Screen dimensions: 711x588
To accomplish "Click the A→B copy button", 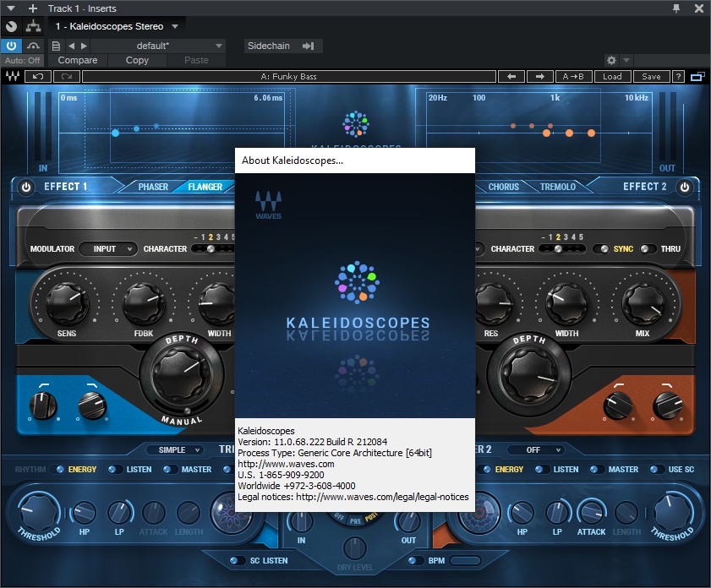I will point(573,77).
